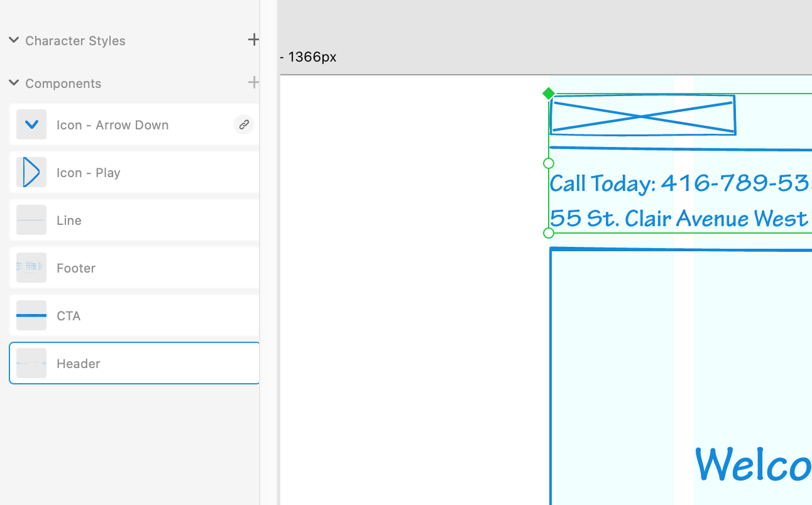Select the CTA component row
Viewport: 812px width, 505px height.
tap(133, 315)
